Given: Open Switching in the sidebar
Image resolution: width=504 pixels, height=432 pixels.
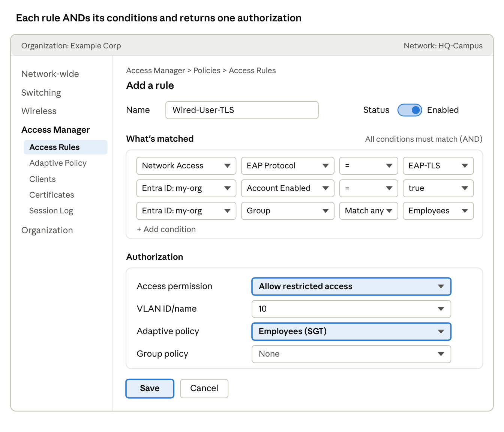Looking at the screenshot, I should 41,93.
